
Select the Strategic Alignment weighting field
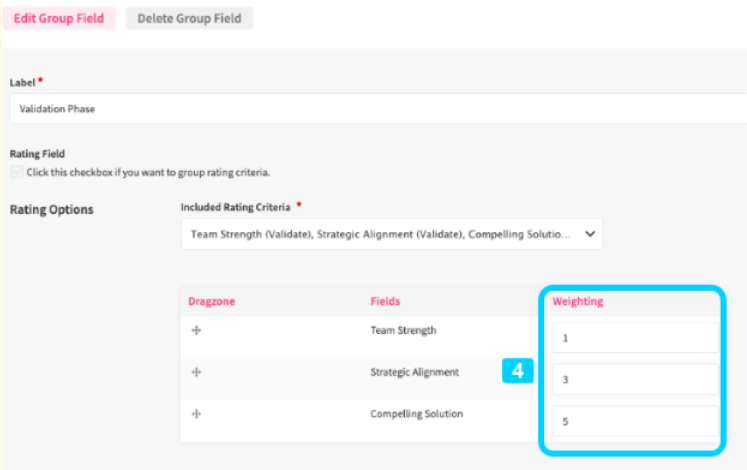point(635,379)
